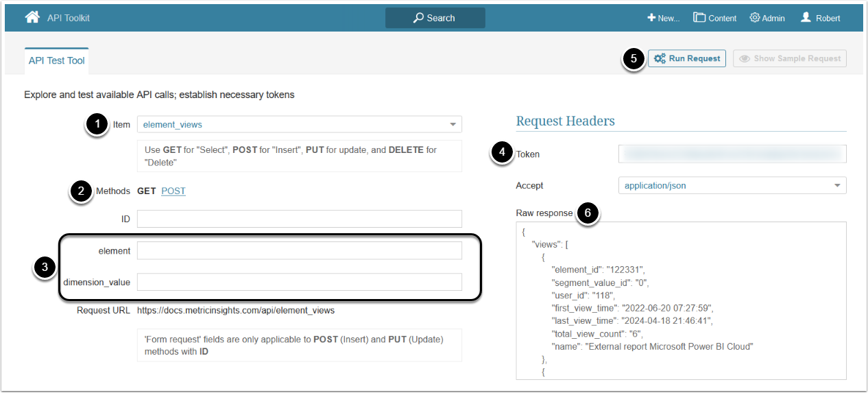Expand the Item element_views dropdown

(453, 125)
